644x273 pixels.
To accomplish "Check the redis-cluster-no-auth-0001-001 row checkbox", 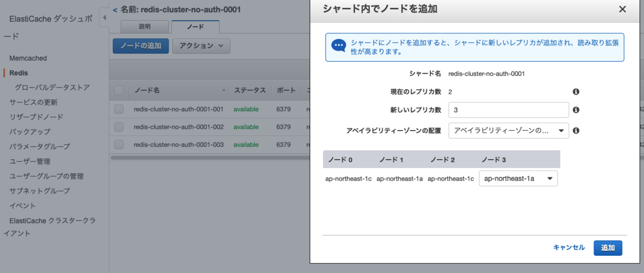I will coord(119,109).
